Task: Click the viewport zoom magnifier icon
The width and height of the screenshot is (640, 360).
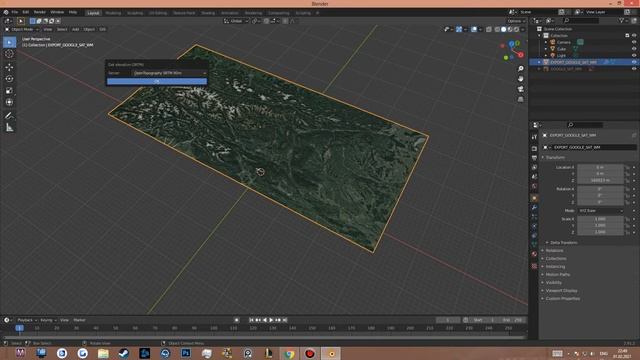Action: pos(520,69)
